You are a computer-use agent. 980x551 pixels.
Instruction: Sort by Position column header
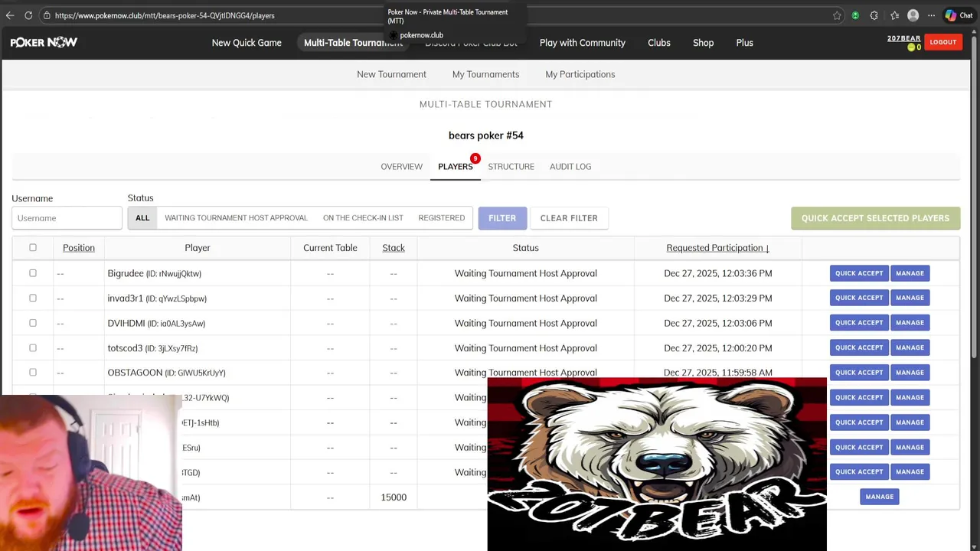tap(79, 248)
